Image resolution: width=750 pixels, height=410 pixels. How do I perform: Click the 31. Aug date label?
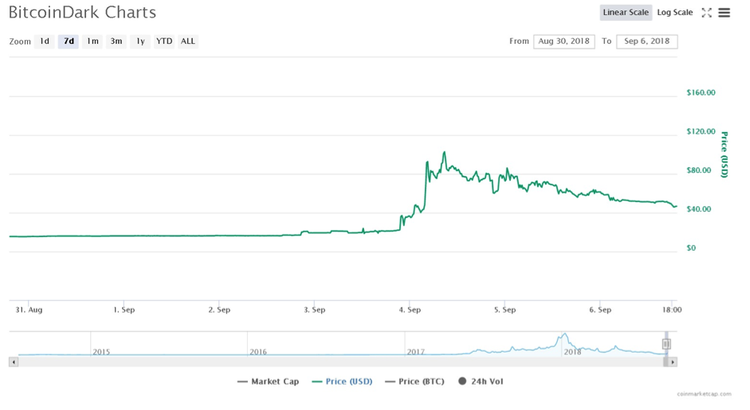click(29, 310)
